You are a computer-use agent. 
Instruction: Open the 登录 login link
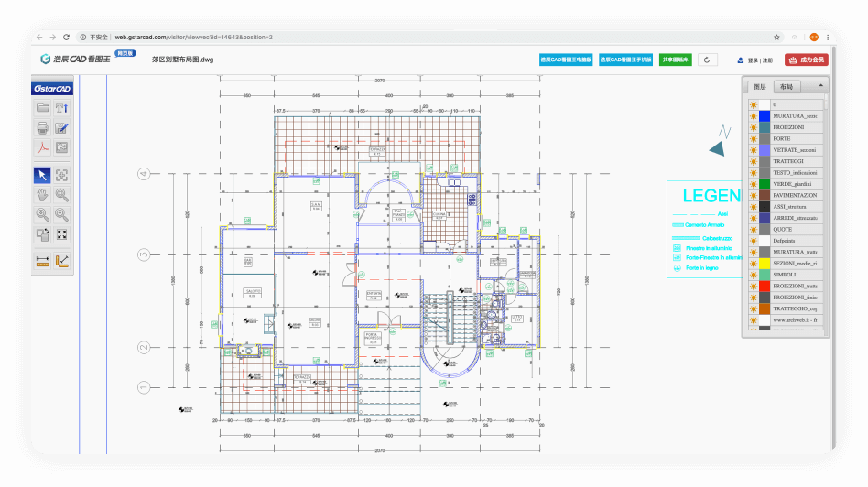click(x=752, y=60)
